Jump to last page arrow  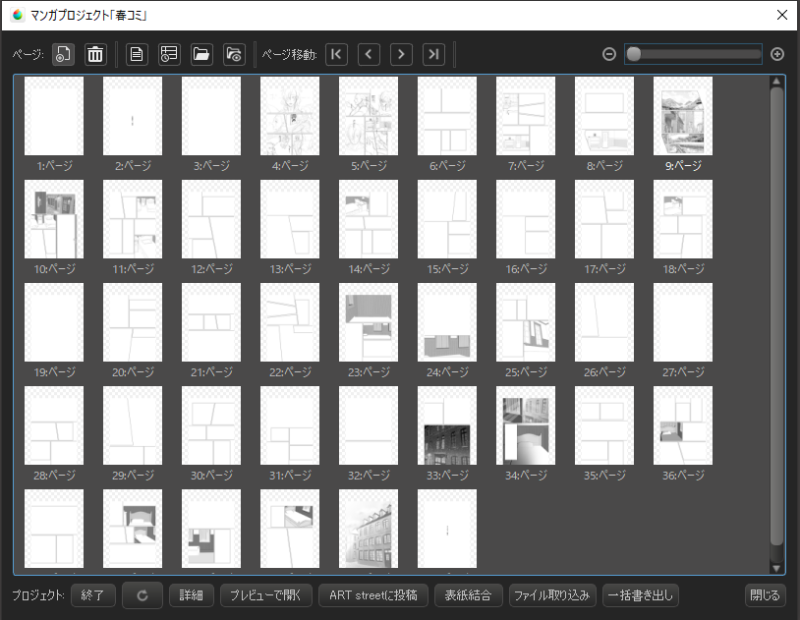(434, 54)
